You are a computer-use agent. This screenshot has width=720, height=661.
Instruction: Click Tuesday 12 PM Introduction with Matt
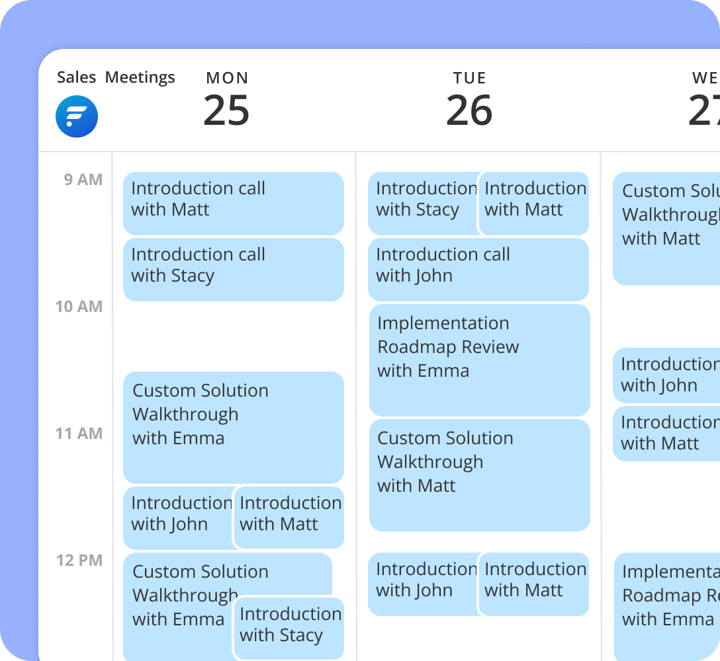(x=534, y=584)
